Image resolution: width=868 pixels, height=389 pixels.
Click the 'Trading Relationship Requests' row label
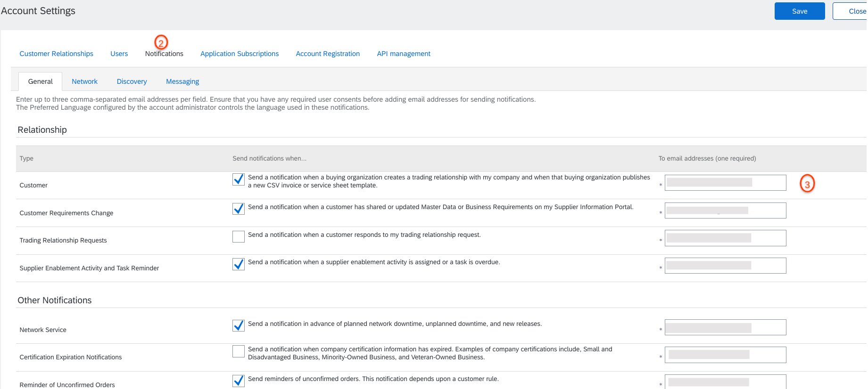(x=63, y=240)
